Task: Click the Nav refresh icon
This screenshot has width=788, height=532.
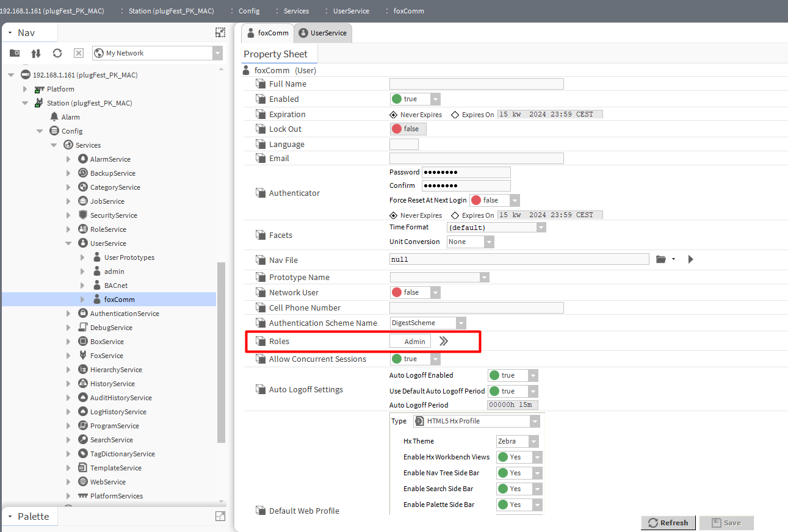Action: point(57,53)
